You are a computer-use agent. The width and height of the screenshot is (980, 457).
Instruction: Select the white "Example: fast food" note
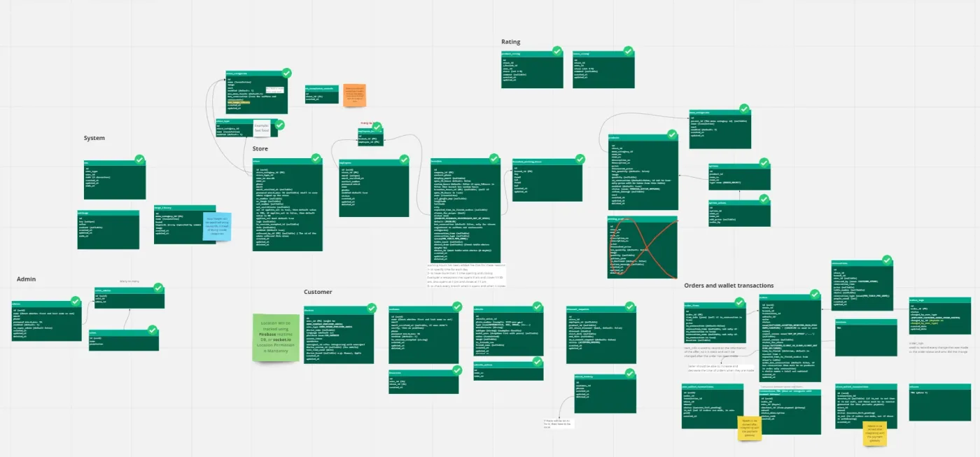(262, 129)
